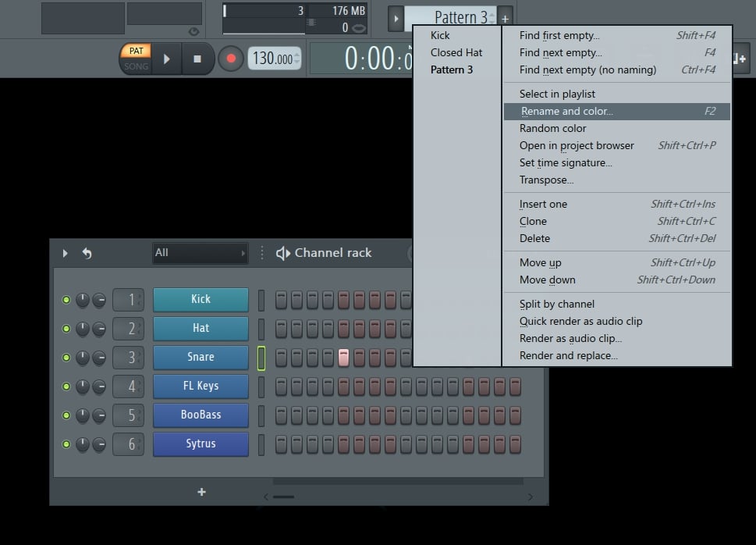Add a new channel with the plus icon

tap(201, 492)
